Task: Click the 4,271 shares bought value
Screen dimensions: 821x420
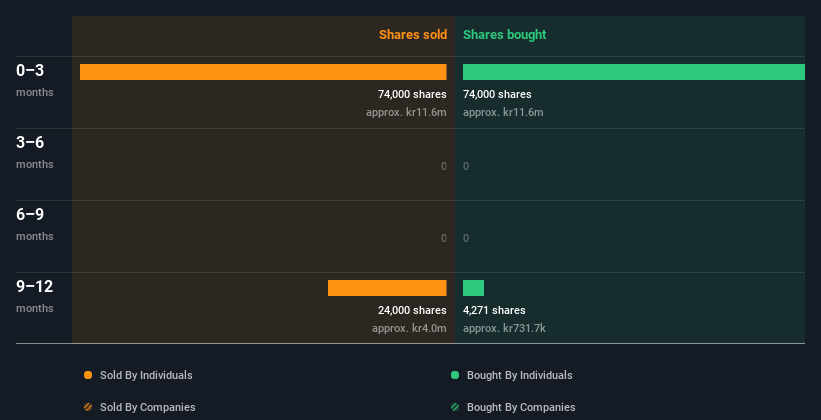Action: pos(494,311)
